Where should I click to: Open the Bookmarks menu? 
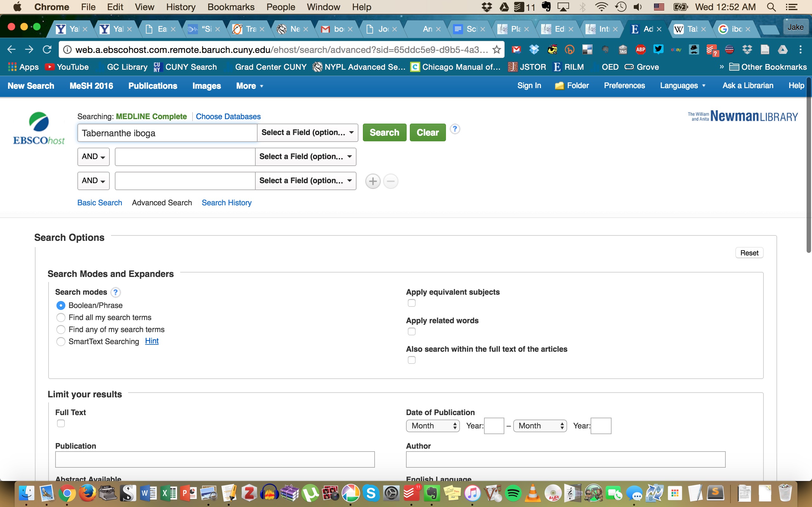(231, 7)
